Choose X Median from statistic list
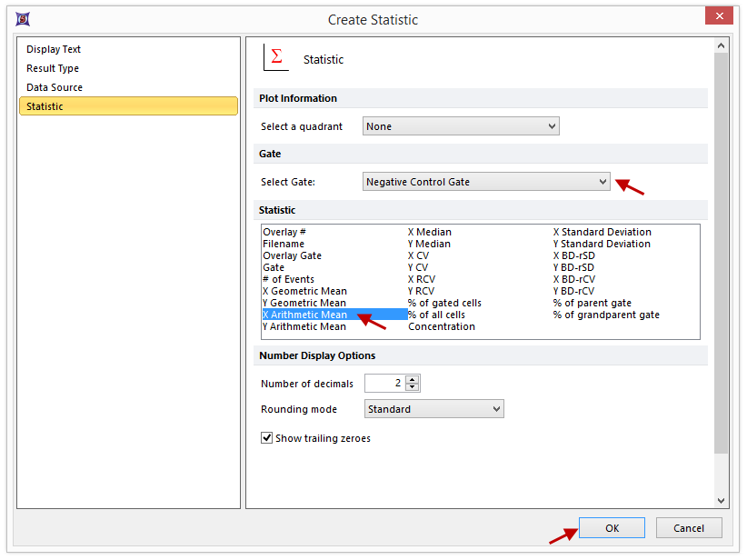 tap(430, 232)
